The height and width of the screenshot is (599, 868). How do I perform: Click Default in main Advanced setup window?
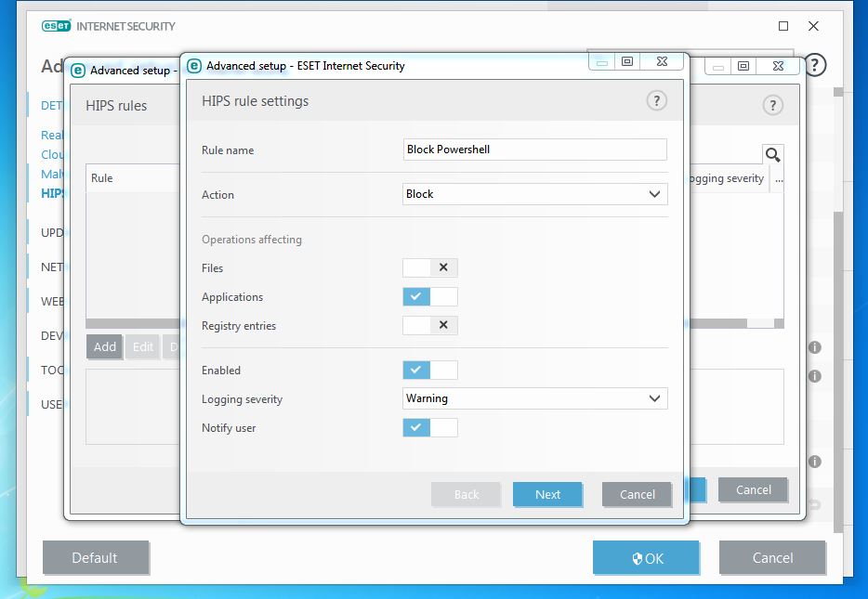click(95, 557)
